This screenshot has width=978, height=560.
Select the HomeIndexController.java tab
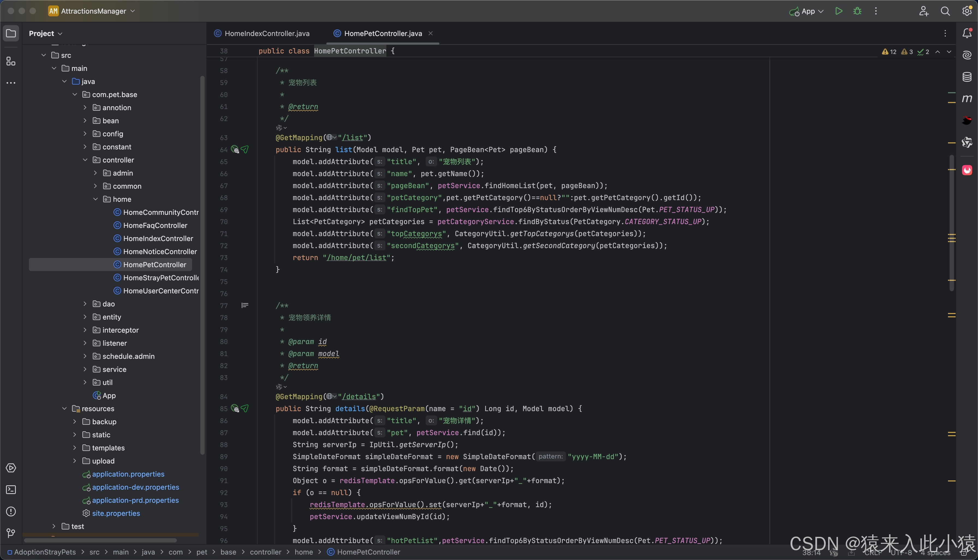pos(262,33)
